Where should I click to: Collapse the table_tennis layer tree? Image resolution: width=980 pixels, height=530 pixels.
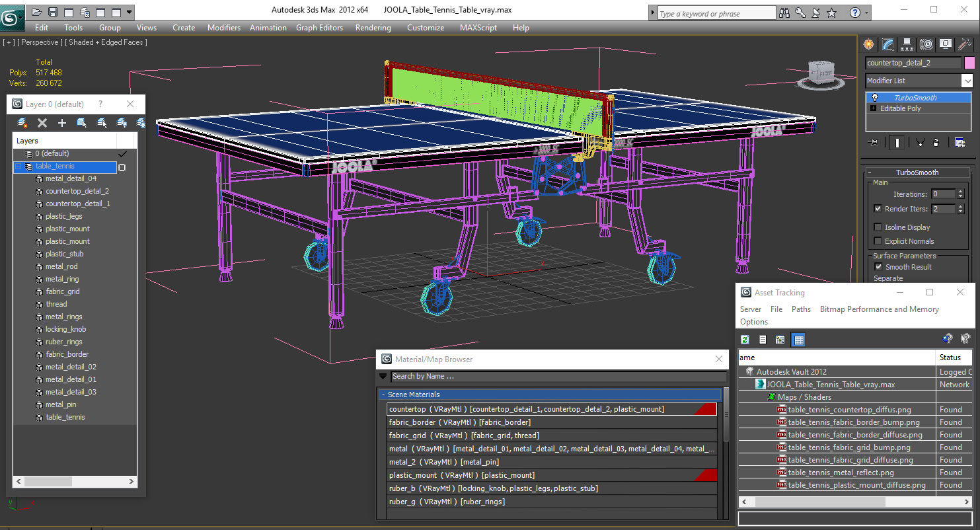tap(19, 167)
